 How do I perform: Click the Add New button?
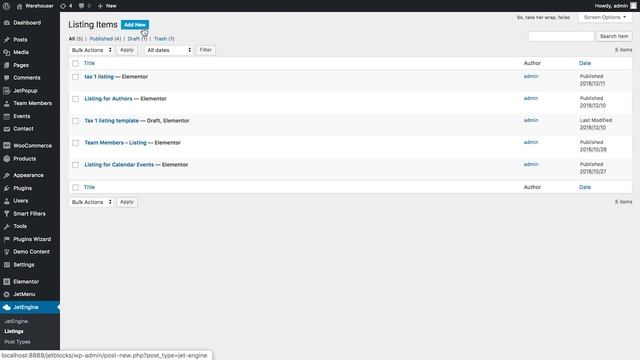[135, 25]
